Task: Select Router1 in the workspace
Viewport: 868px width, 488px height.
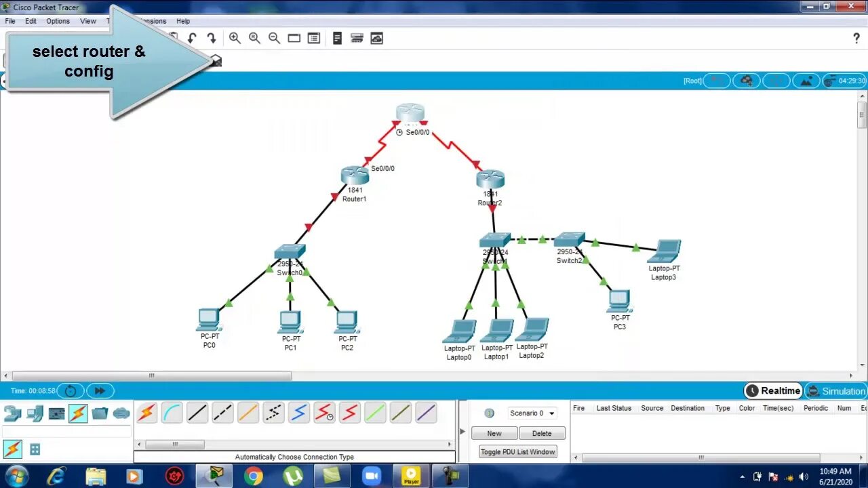Action: coord(355,176)
